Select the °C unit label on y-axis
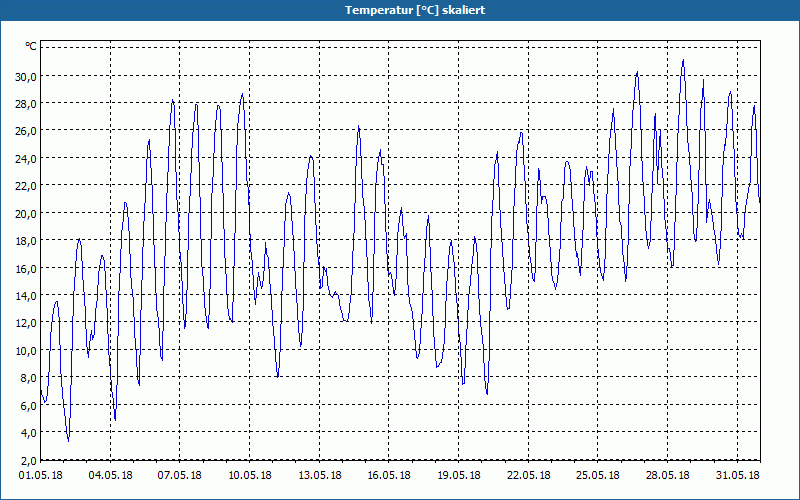The width and height of the screenshot is (800, 500). [x=31, y=47]
